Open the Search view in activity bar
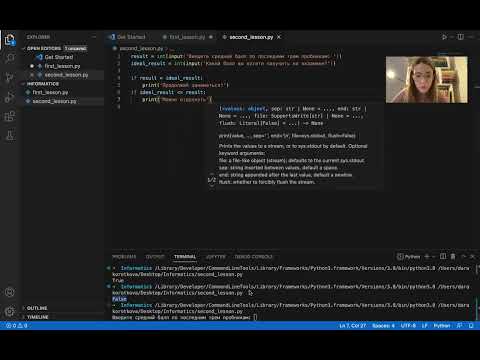 [x=10, y=58]
